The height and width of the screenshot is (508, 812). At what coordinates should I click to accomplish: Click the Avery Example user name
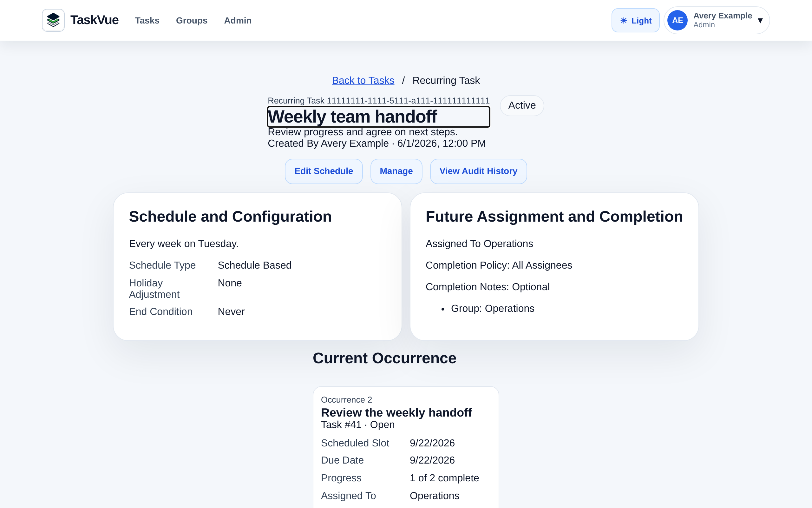[x=723, y=16]
